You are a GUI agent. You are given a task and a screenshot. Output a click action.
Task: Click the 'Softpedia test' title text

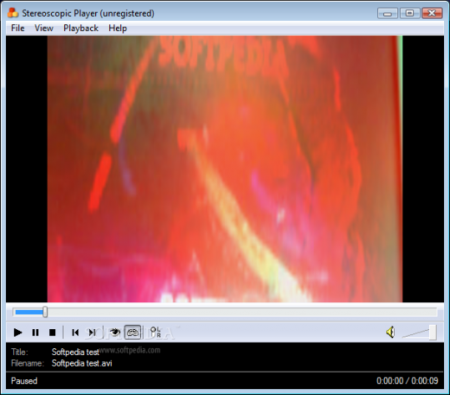75,352
